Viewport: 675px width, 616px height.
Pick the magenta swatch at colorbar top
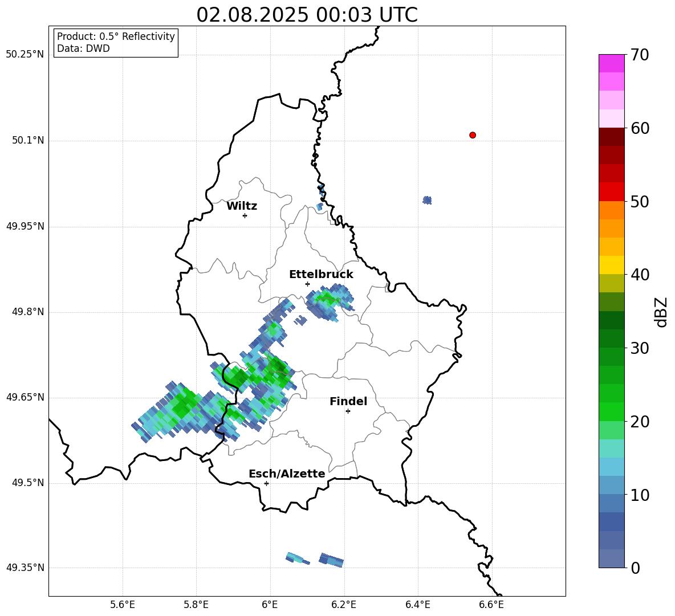611,63
